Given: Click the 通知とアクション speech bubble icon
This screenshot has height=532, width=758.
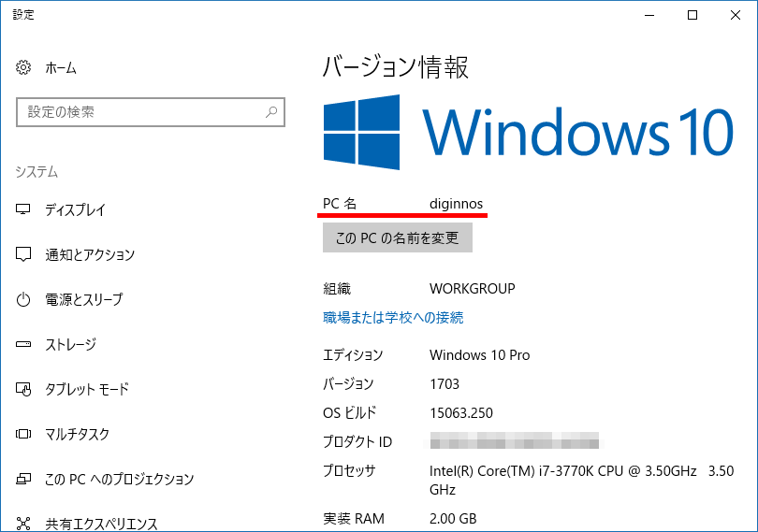Looking at the screenshot, I should click(x=23, y=254).
